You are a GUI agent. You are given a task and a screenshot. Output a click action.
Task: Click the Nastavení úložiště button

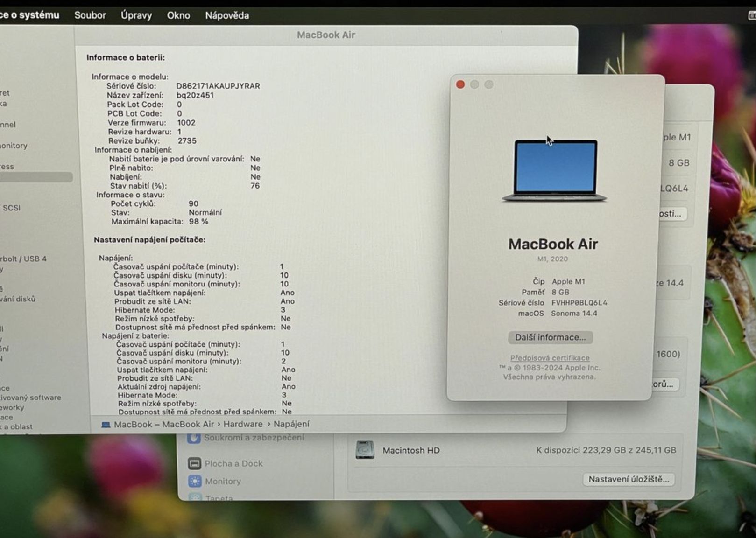[x=629, y=479]
